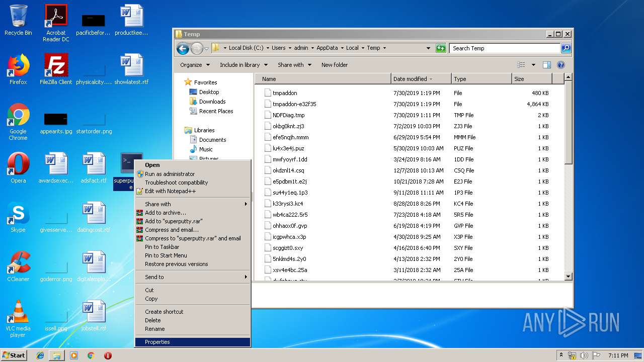Choose Open in context menu

(193, 165)
